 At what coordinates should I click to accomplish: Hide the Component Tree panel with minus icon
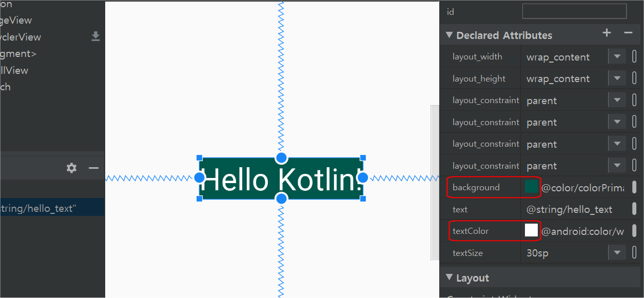point(93,168)
